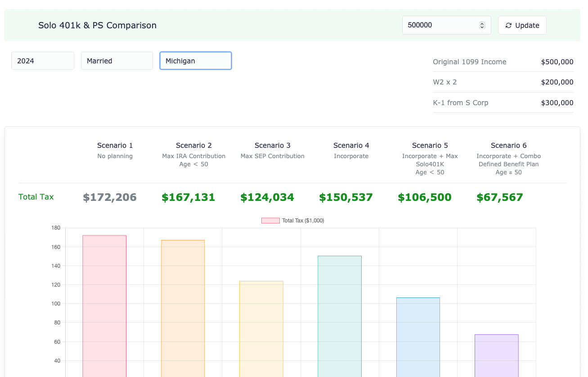Screen dimensions: 588x377
Task: Click the Scenario 1 pink bar
Action: [x=104, y=306]
